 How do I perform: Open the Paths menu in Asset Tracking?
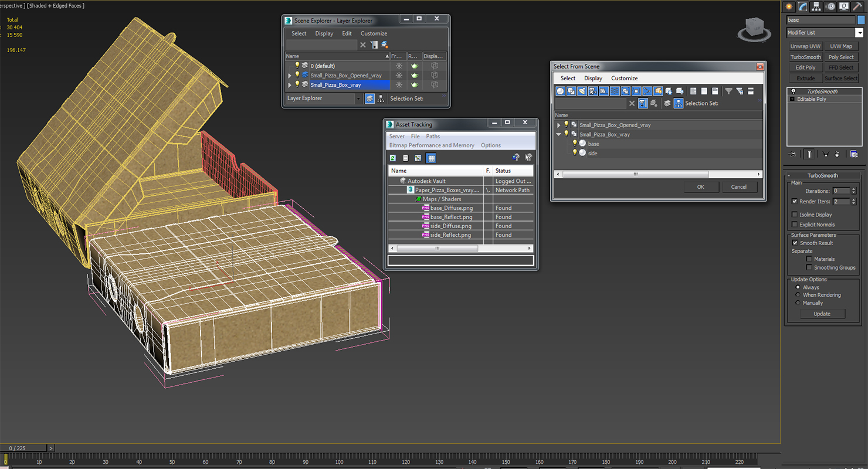(433, 136)
